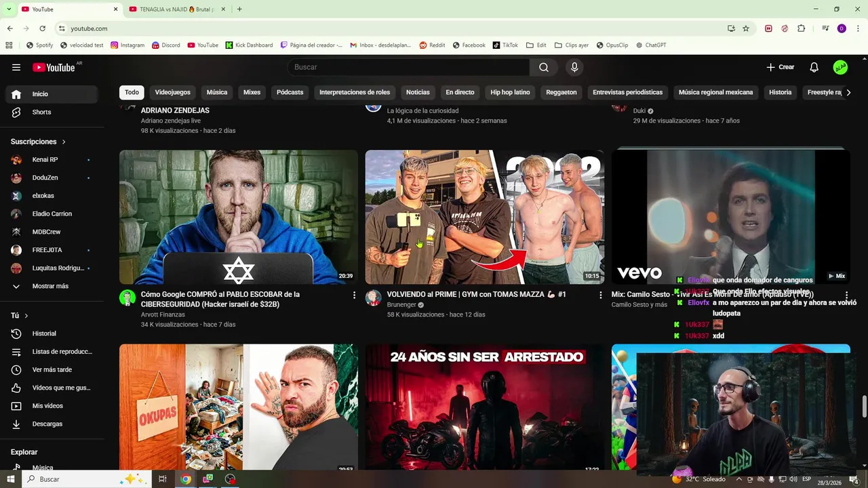Viewport: 868px width, 488px height.
Task: Open the Kick Dashboard bookmark
Action: [x=249, y=45]
